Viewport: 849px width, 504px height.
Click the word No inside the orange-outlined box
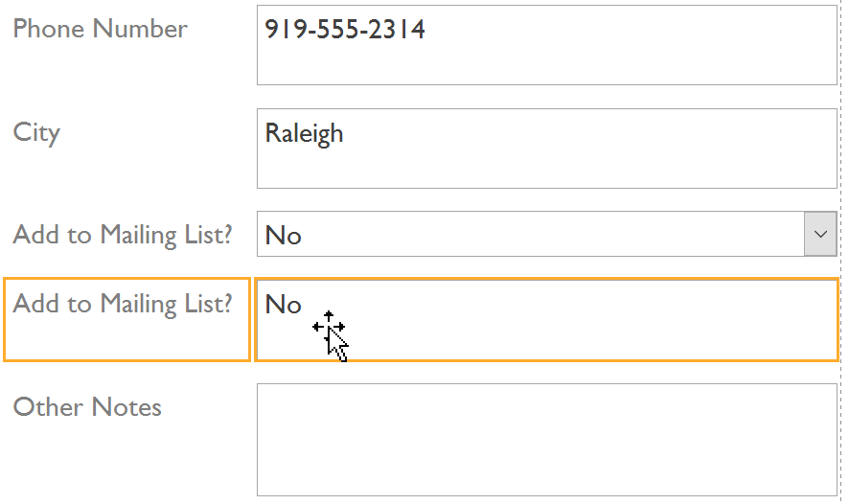(x=283, y=305)
